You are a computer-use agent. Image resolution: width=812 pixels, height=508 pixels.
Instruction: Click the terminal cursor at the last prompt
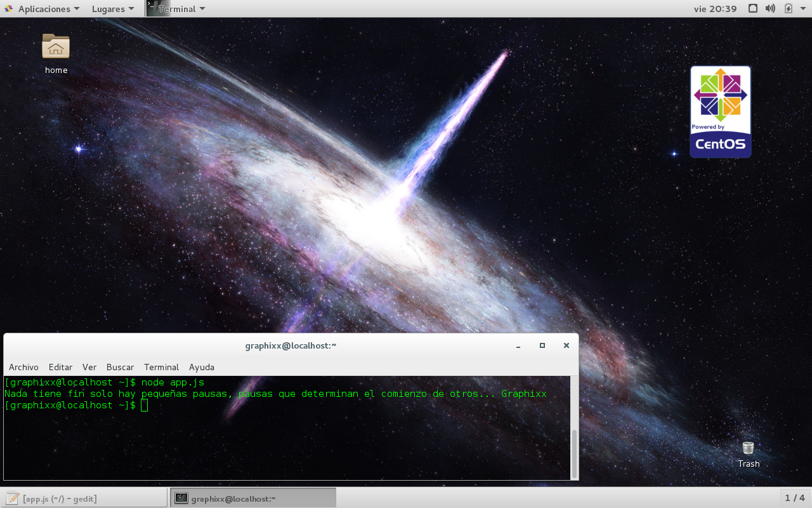click(x=145, y=405)
